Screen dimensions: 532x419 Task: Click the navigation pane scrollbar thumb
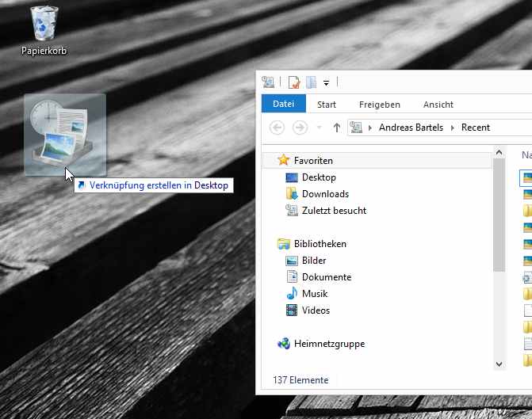(x=499, y=215)
